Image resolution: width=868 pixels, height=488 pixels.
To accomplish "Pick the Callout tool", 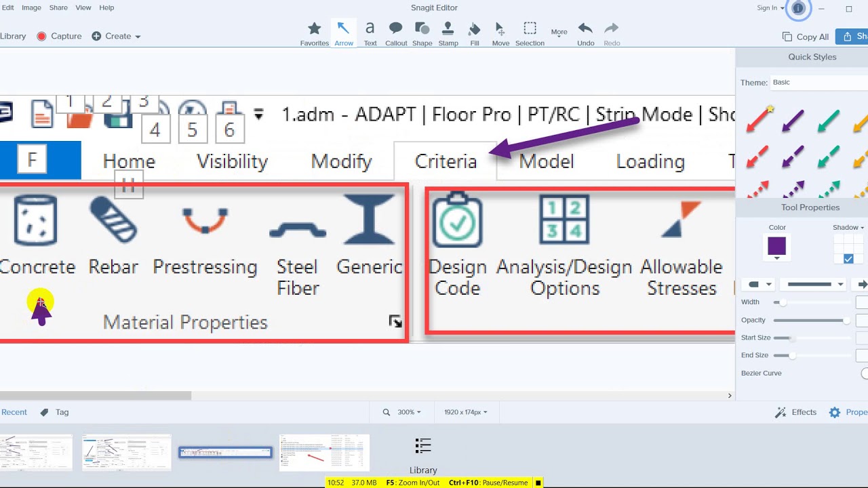I will point(396,34).
